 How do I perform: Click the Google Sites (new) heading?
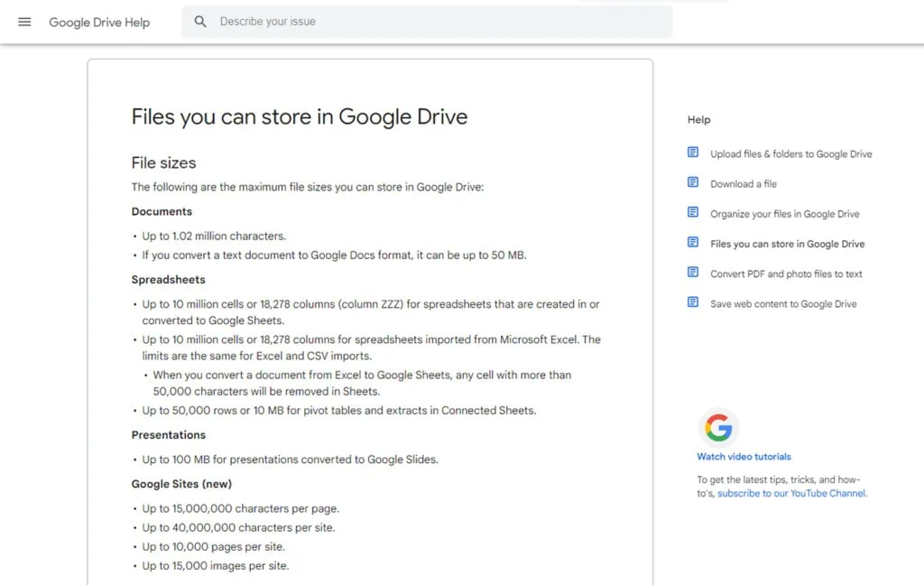181,484
